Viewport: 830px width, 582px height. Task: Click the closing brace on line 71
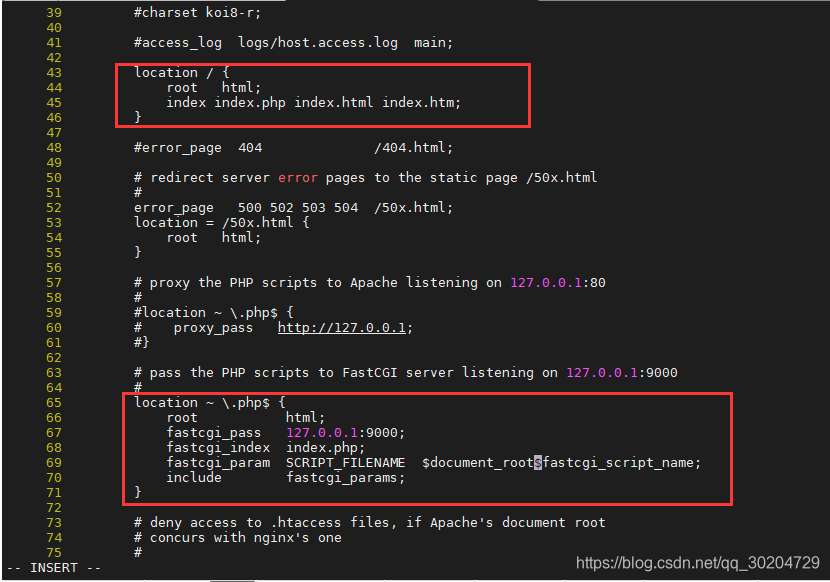click(138, 493)
